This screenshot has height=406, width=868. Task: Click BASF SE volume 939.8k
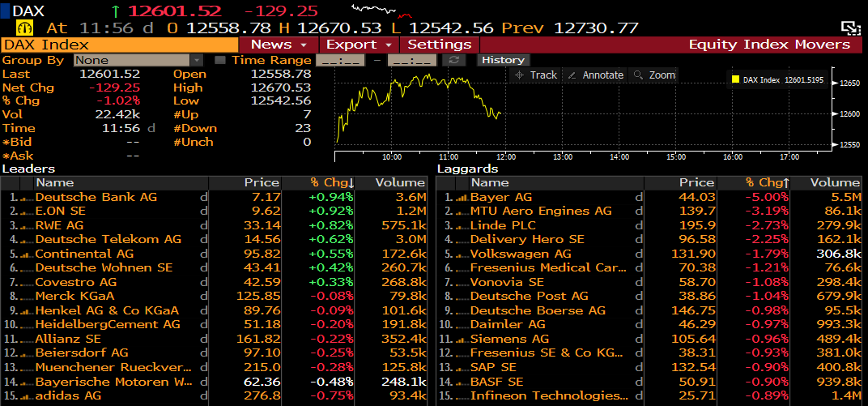[838, 382]
